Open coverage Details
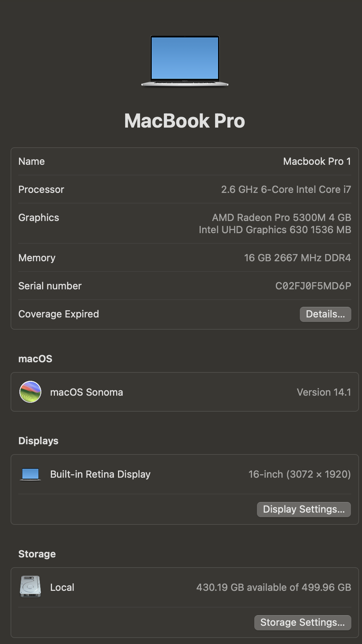This screenshot has width=362, height=644. tap(325, 314)
